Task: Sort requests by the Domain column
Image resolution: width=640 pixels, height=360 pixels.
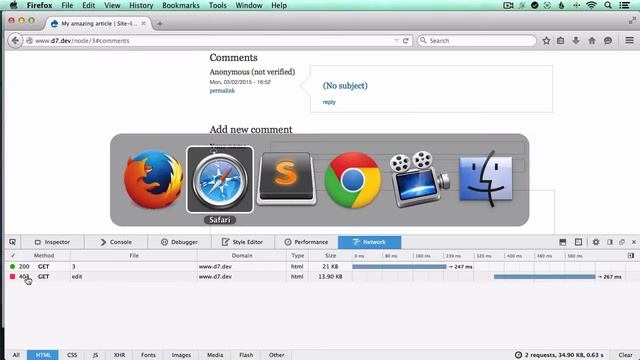Action: [242, 256]
